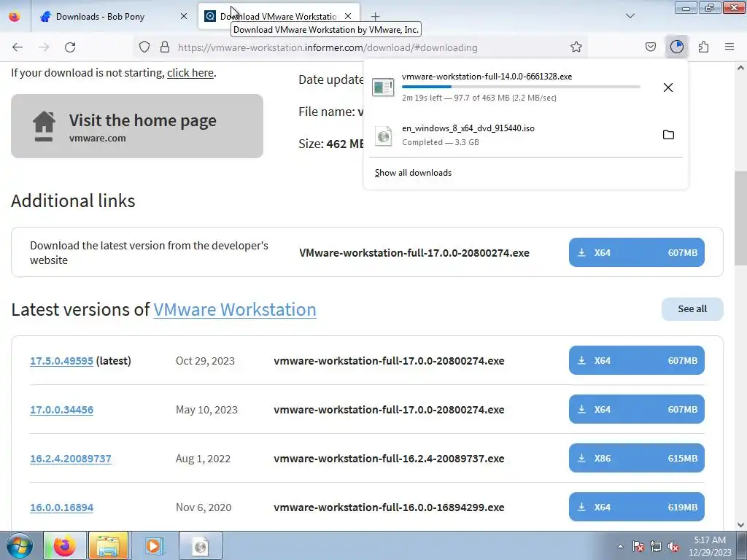Viewport: 747px width, 560px height.
Task: List all tabs dropdown arrow
Action: [630, 16]
